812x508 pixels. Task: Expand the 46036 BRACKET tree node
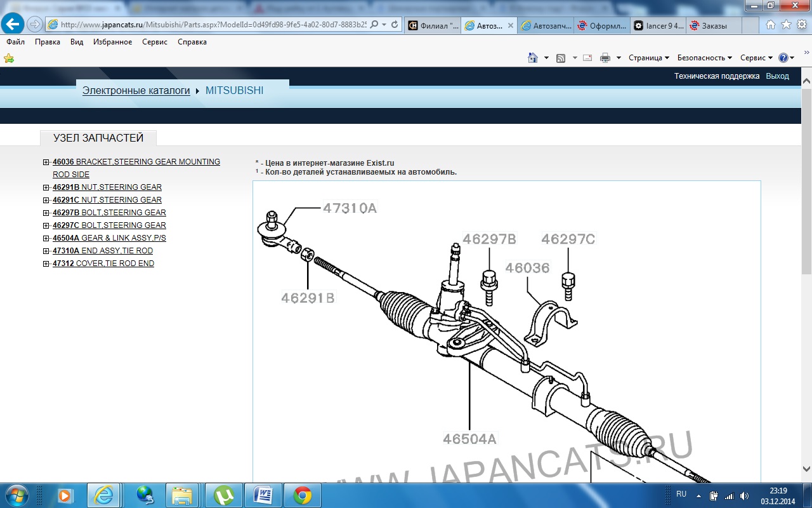[x=46, y=162]
